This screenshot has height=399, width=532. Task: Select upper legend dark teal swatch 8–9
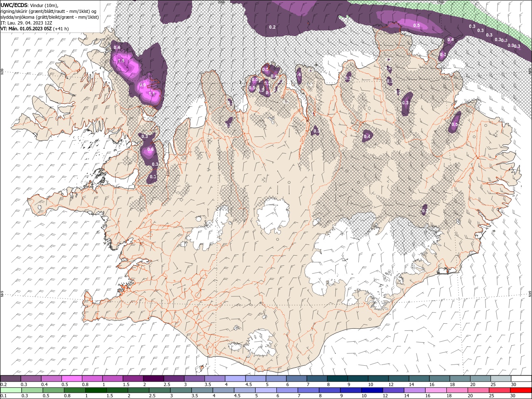(x=337, y=379)
